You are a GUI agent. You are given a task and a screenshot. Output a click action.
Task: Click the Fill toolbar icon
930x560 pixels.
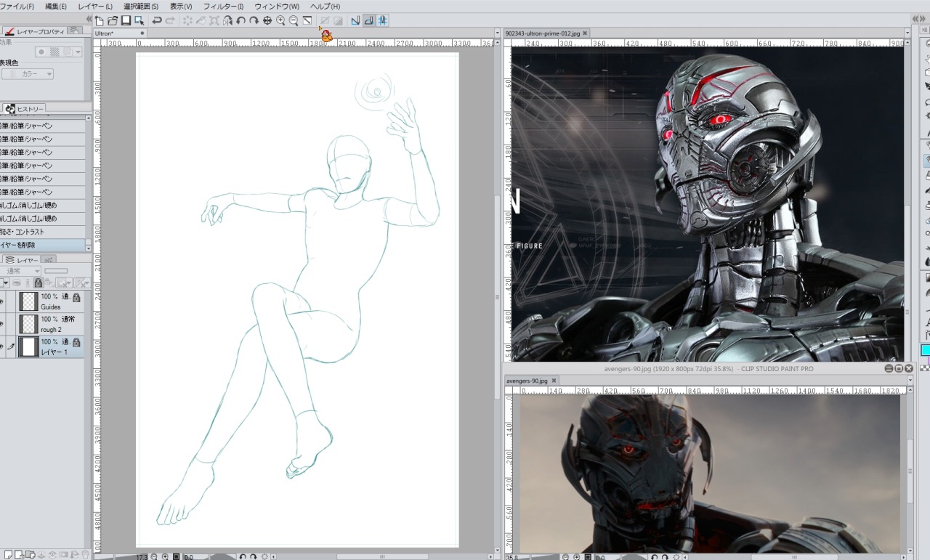tap(201, 21)
